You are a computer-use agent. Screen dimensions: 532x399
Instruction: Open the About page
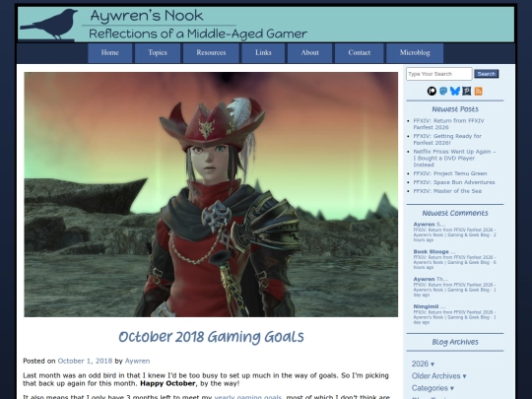click(x=309, y=53)
